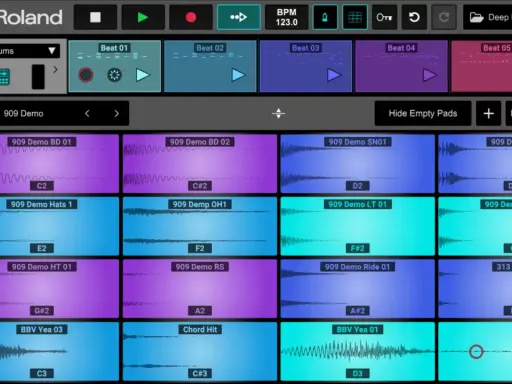Click the C3 note label
The height and width of the screenshot is (384, 512).
42,373
